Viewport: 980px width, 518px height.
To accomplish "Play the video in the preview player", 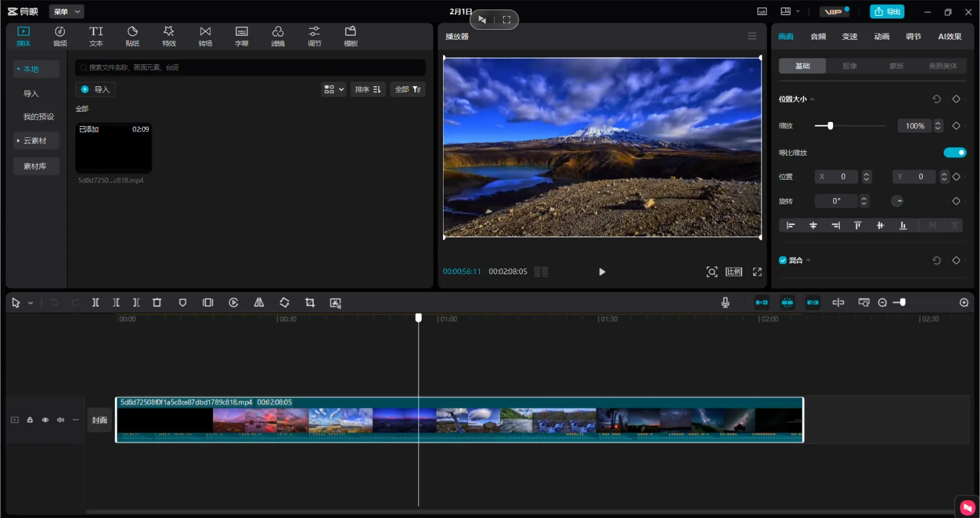I will 602,272.
